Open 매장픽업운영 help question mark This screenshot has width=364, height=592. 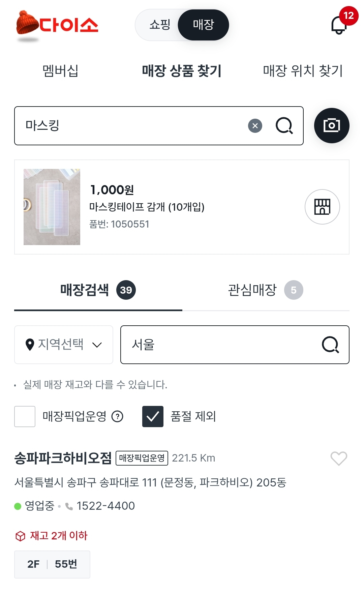click(x=117, y=416)
